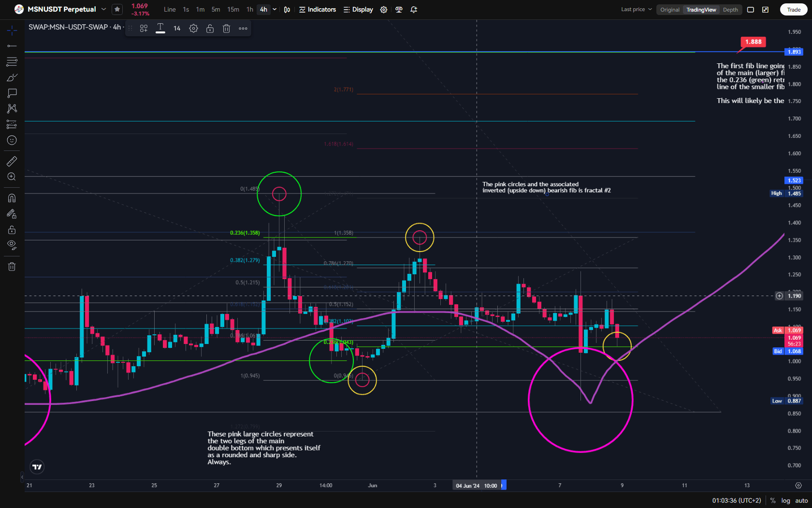812x508 pixels.
Task: Select the crosshair cursor tool
Action: click(x=12, y=30)
